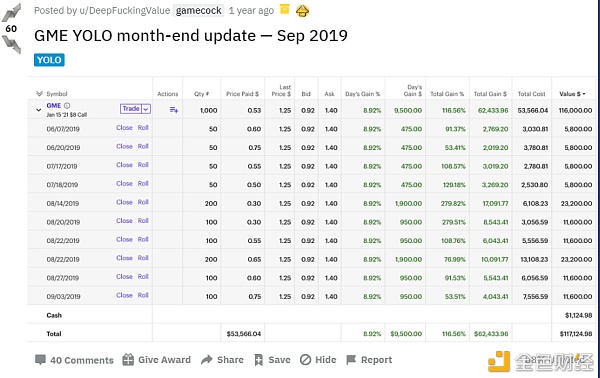
Task: Roll the 08/27/2019 lot
Action: point(143,277)
